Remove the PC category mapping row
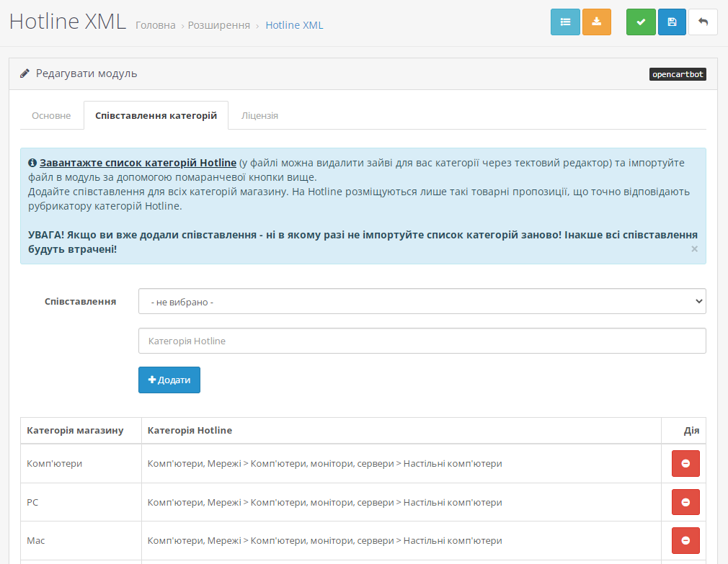Screen dimensions: 728x564 click(x=685, y=502)
